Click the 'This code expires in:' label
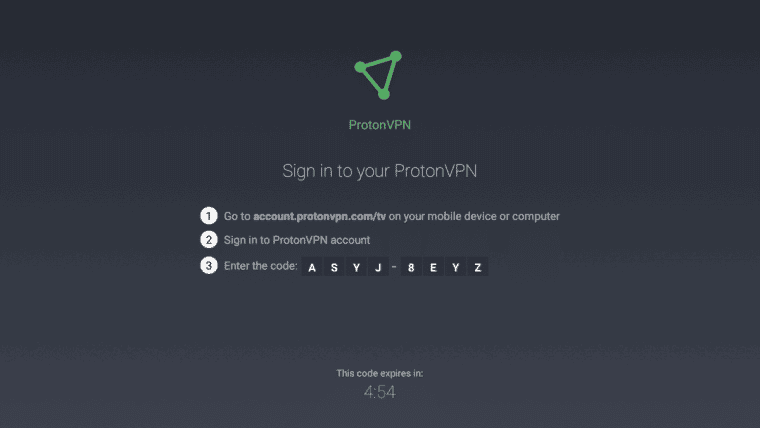Image resolution: width=760 pixels, height=428 pixels. click(380, 373)
